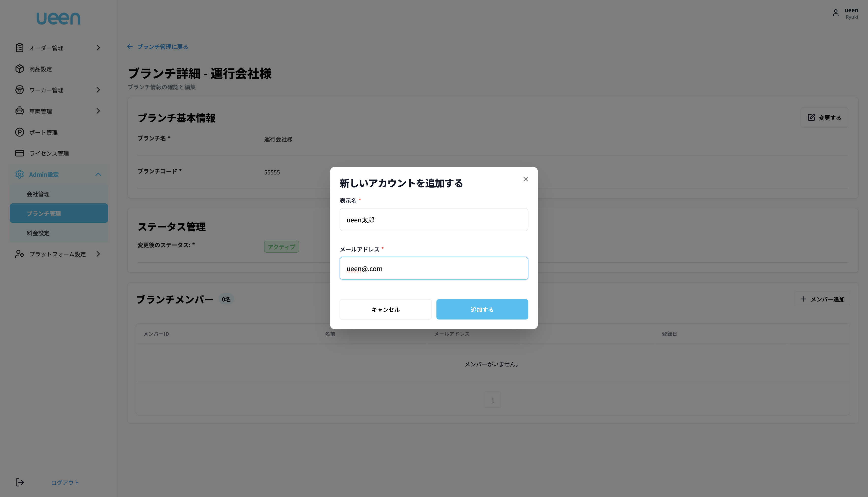
Task: Collapse the Admin設定 section
Action: pyautogui.click(x=98, y=174)
